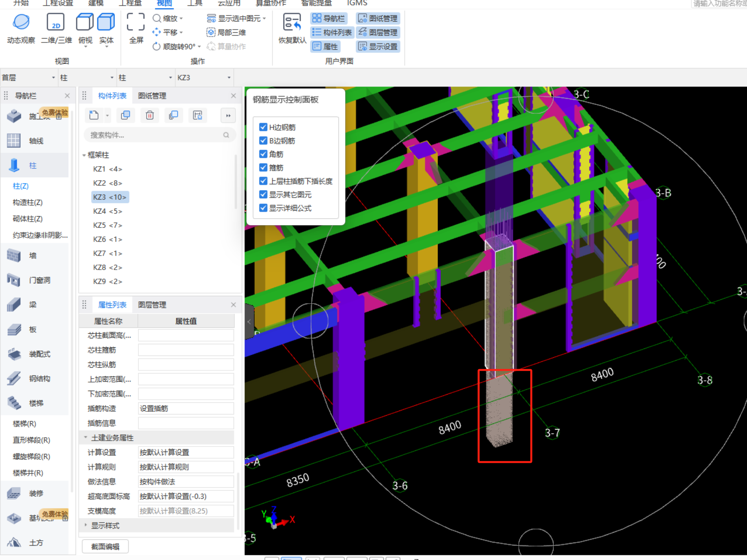Image resolution: width=747 pixels, height=560 pixels.
Task: Collapse the 土建业务属性 section
Action: click(85, 437)
